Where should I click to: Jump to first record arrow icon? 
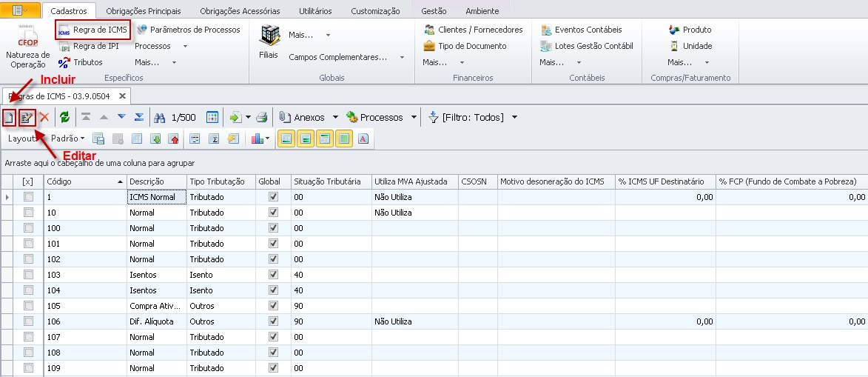[86, 118]
